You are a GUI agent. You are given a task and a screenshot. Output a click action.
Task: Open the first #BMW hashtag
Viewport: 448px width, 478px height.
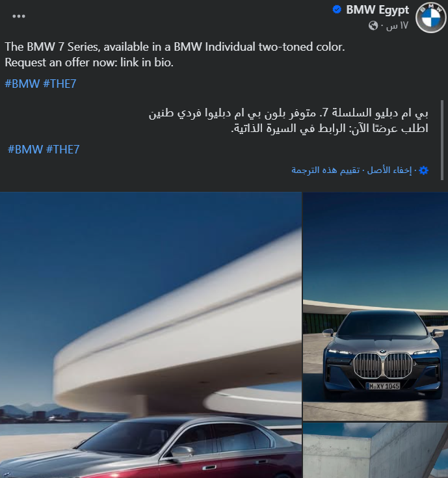tap(22, 84)
